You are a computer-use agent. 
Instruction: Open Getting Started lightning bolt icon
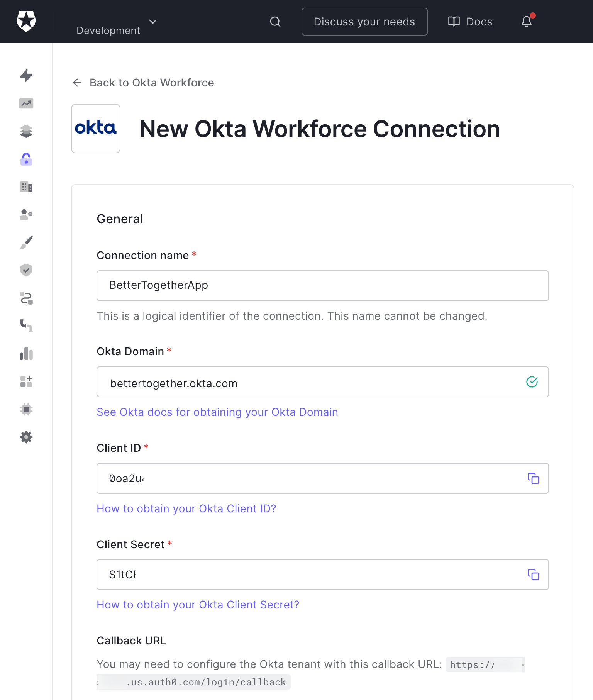click(26, 76)
